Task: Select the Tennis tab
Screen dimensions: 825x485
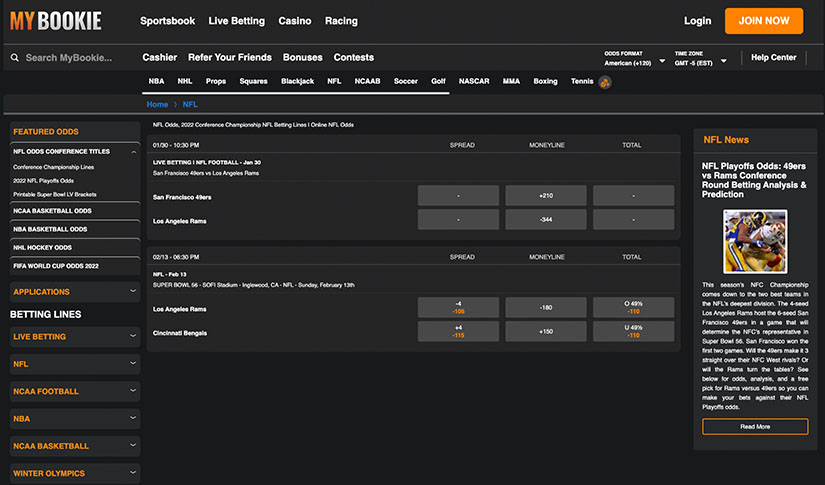Action: point(582,81)
